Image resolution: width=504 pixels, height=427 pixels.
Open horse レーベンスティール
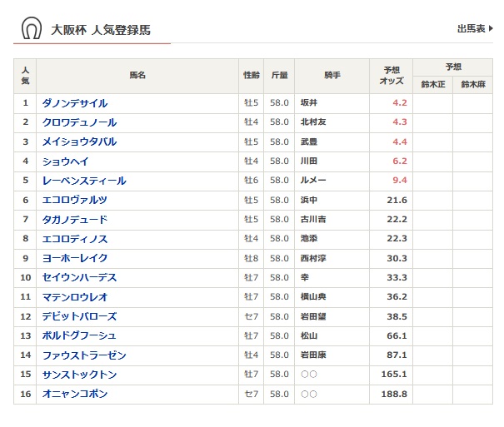(x=84, y=181)
